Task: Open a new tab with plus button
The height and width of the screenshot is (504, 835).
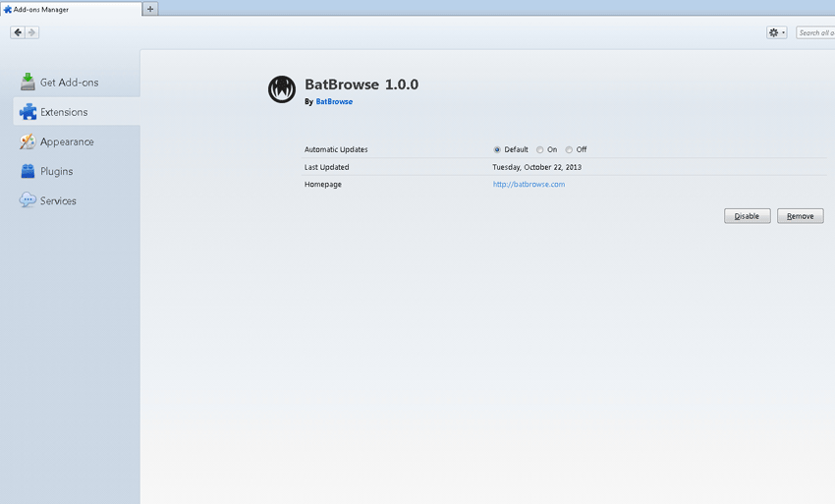Action: coord(150,9)
